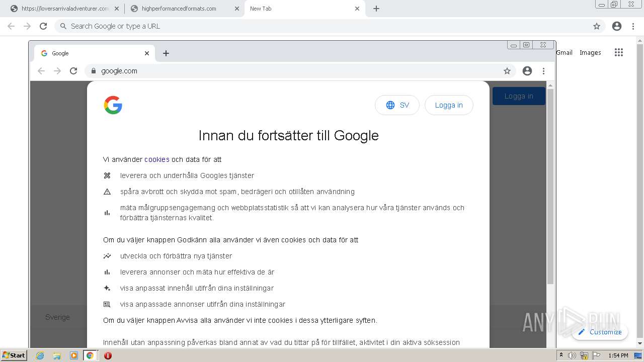Open a new tab in outer Chrome
The width and height of the screenshot is (644, 362).
(x=376, y=9)
